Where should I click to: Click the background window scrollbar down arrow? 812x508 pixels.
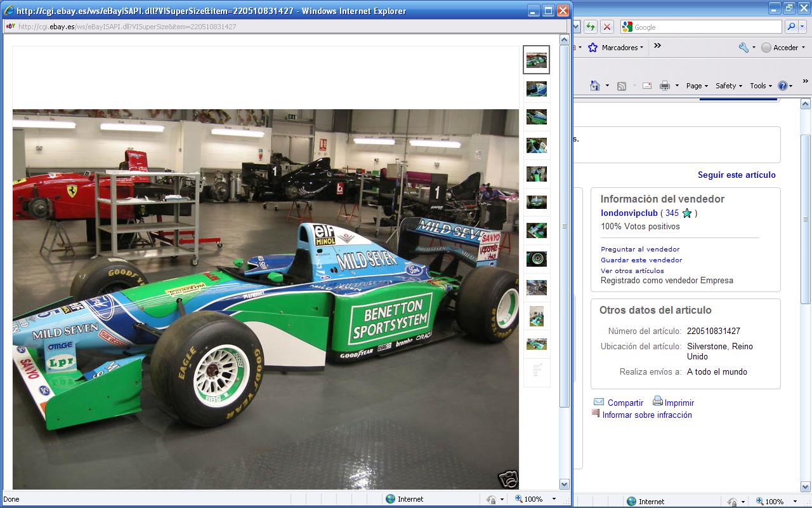pyautogui.click(x=806, y=488)
